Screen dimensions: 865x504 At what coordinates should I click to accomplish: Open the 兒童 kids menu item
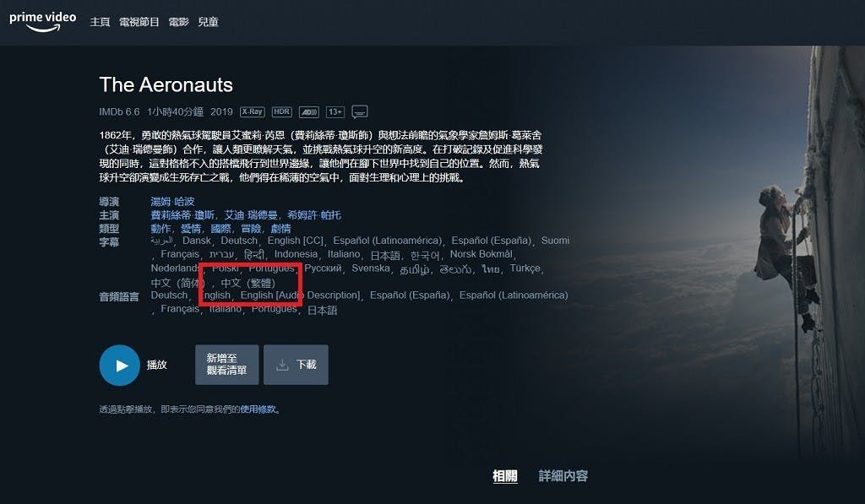(208, 22)
